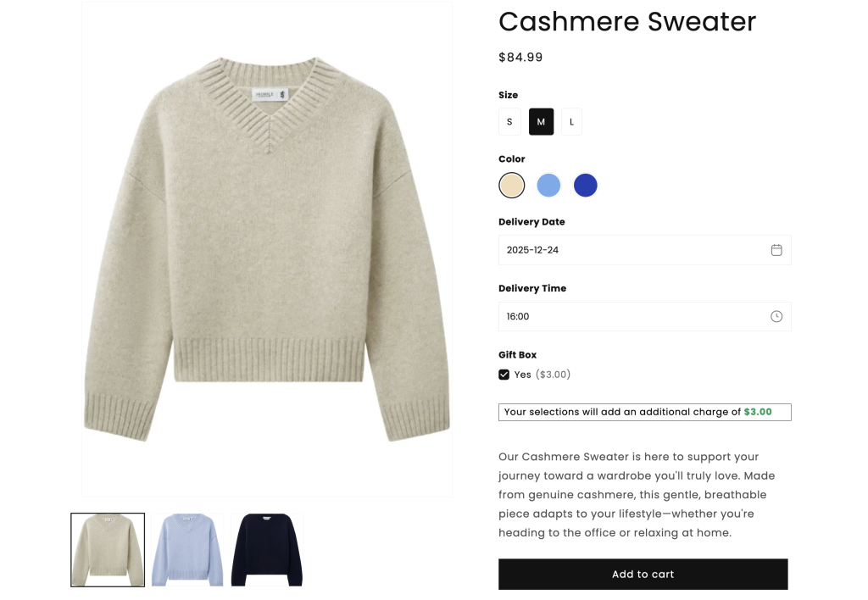Choose the dark blue color swatch
Image resolution: width=868 pixels, height=600 pixels.
click(585, 185)
